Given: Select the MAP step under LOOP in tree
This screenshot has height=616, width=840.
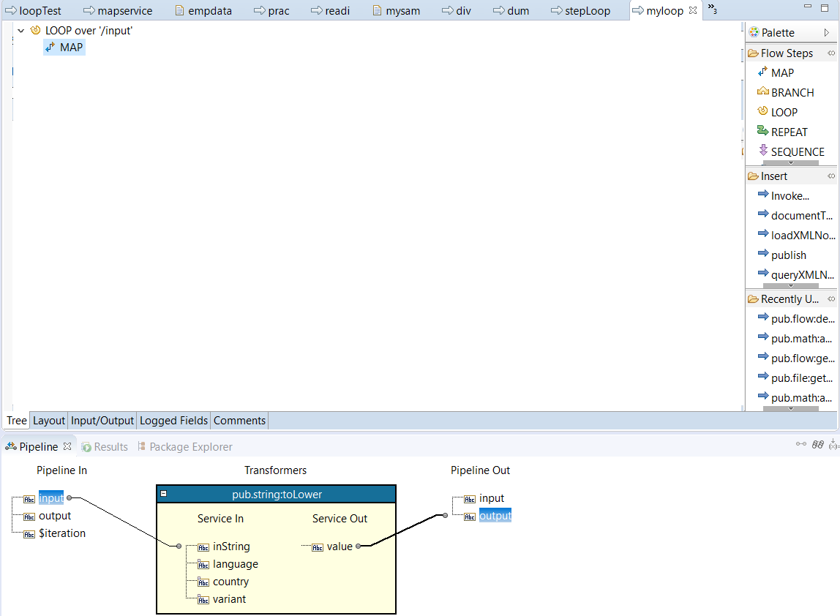Looking at the screenshot, I should click(64, 47).
